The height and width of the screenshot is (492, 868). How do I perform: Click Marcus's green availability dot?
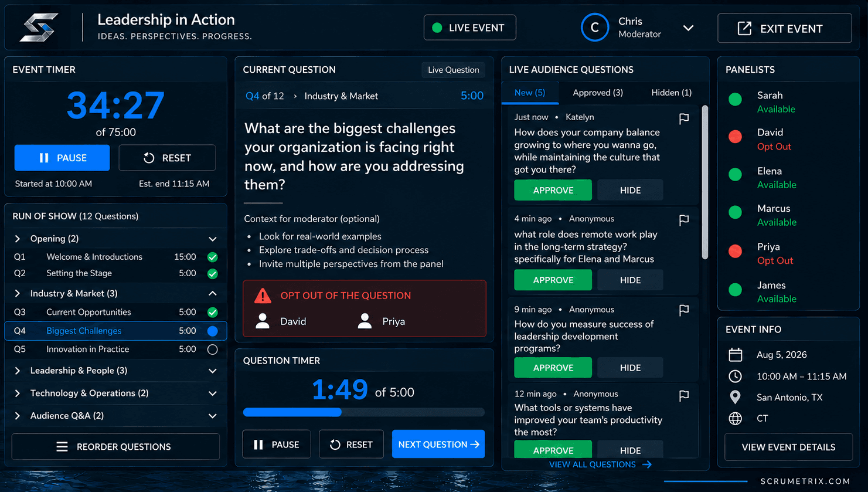pos(735,212)
